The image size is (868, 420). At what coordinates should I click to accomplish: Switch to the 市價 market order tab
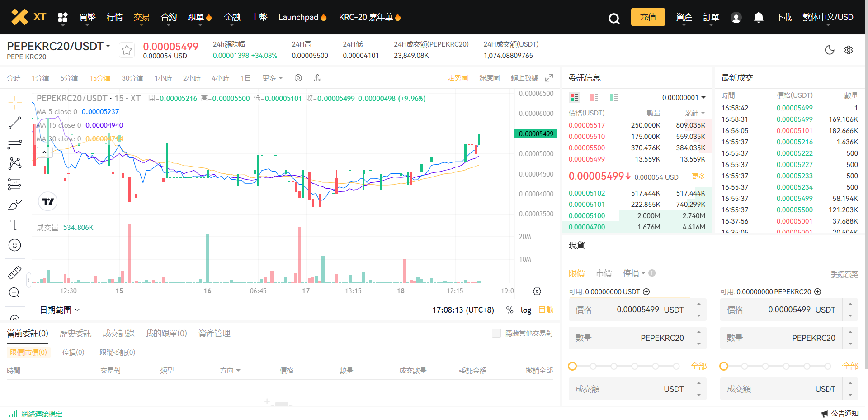[x=604, y=273]
